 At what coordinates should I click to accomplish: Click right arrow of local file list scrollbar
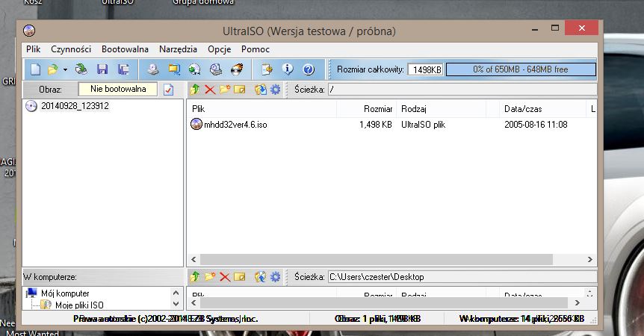[x=577, y=302]
